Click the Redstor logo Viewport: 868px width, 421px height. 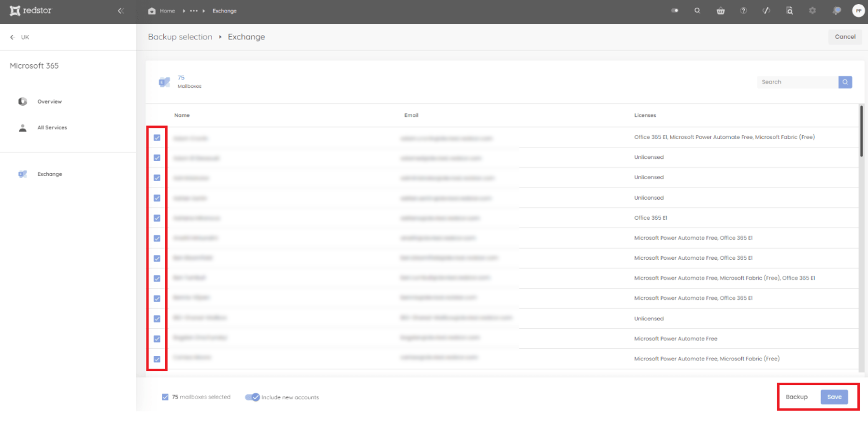(x=30, y=10)
